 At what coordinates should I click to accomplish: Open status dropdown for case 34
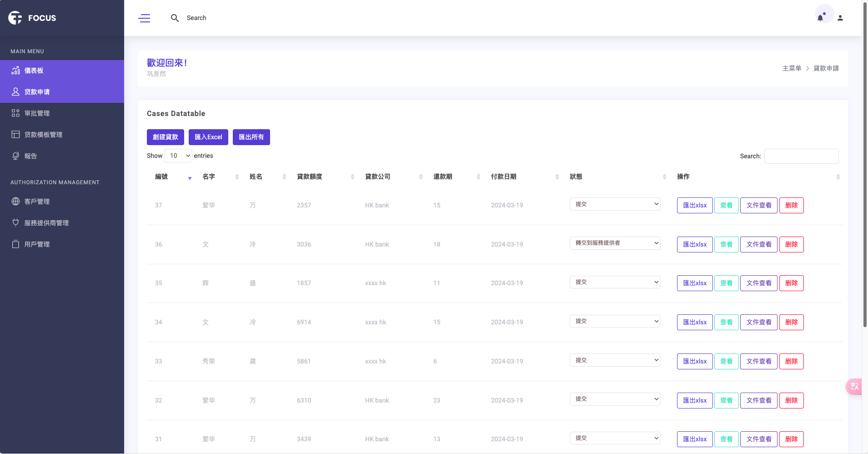coord(615,321)
